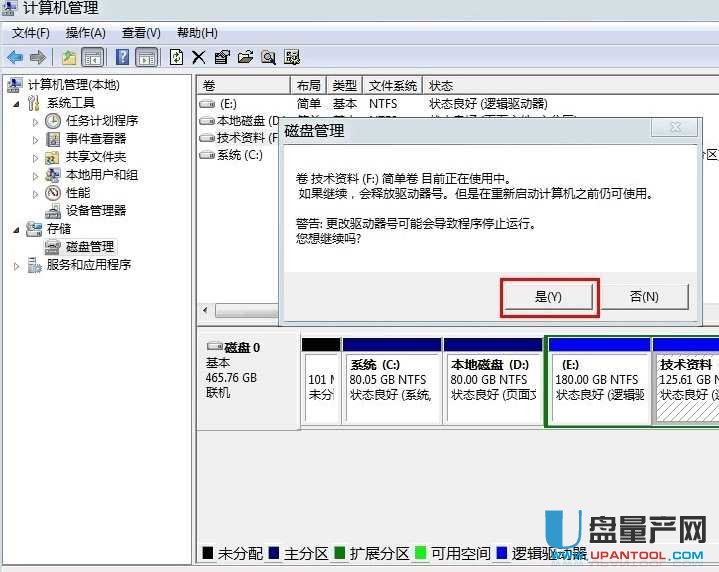Open the 查看(V) menu
Image resolution: width=719 pixels, height=572 pixels.
tap(141, 33)
